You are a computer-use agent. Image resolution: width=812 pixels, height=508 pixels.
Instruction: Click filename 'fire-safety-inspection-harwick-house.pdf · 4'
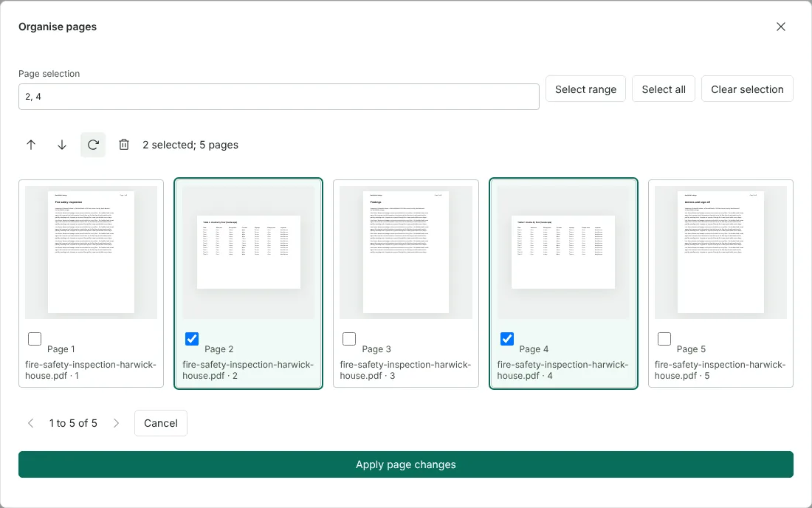tap(563, 370)
